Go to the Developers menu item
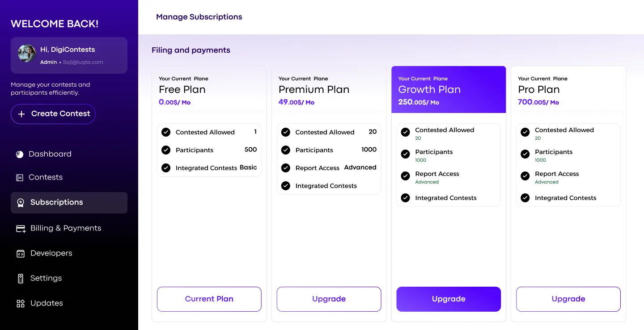 click(x=51, y=253)
